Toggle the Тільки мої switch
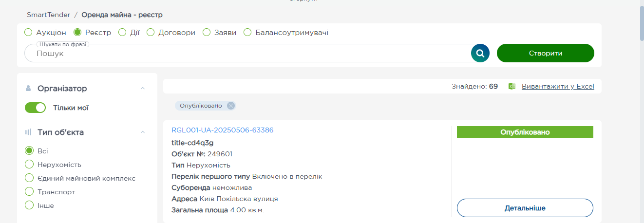This screenshot has width=644, height=223. pos(35,108)
